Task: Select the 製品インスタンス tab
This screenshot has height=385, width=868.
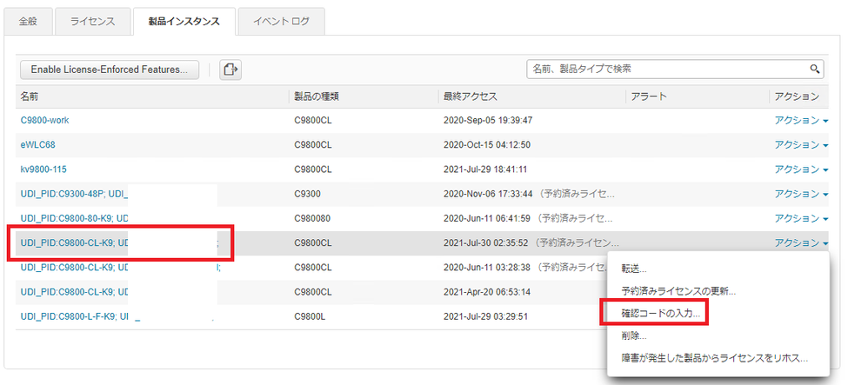Action: 184,22
